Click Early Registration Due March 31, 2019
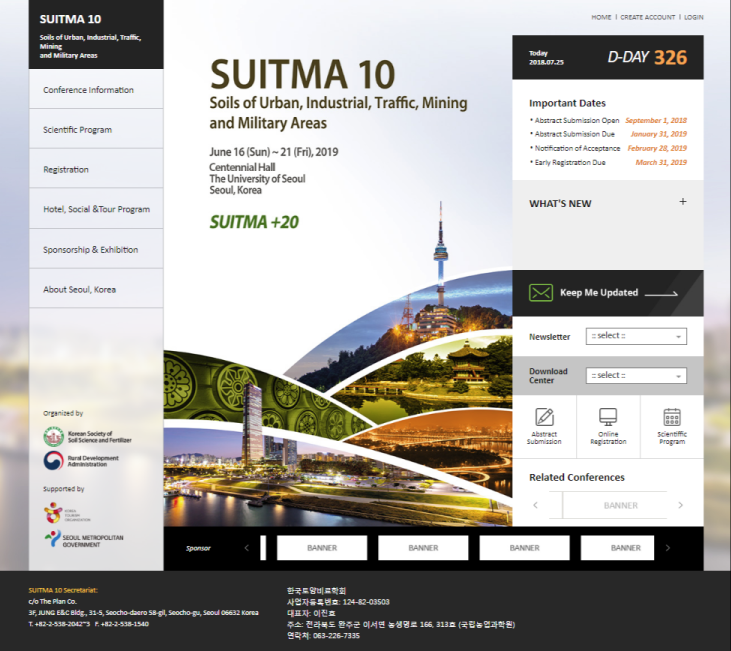This screenshot has width=731, height=651. coord(608,162)
